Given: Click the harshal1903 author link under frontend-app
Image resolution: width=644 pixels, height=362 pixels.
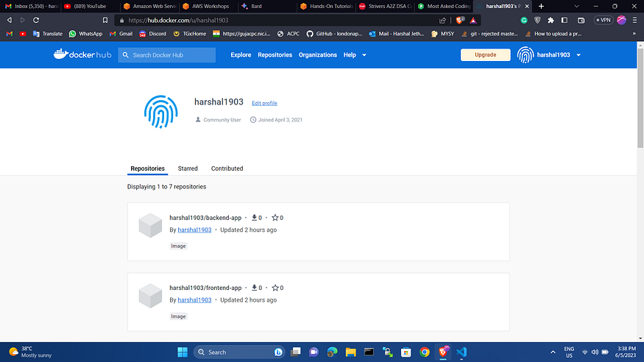Looking at the screenshot, I should click(195, 300).
